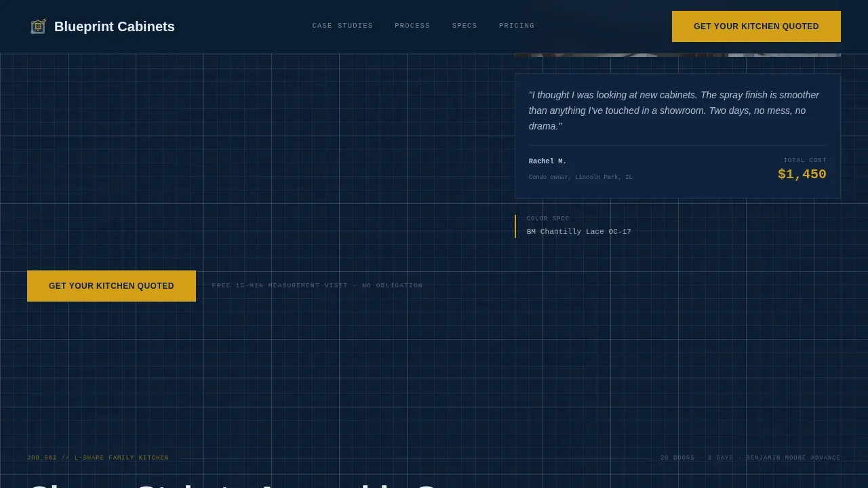Click the JOB_002 L-Shape Family Kitchen label
Screen dimensions: 868x488
(x=98, y=458)
